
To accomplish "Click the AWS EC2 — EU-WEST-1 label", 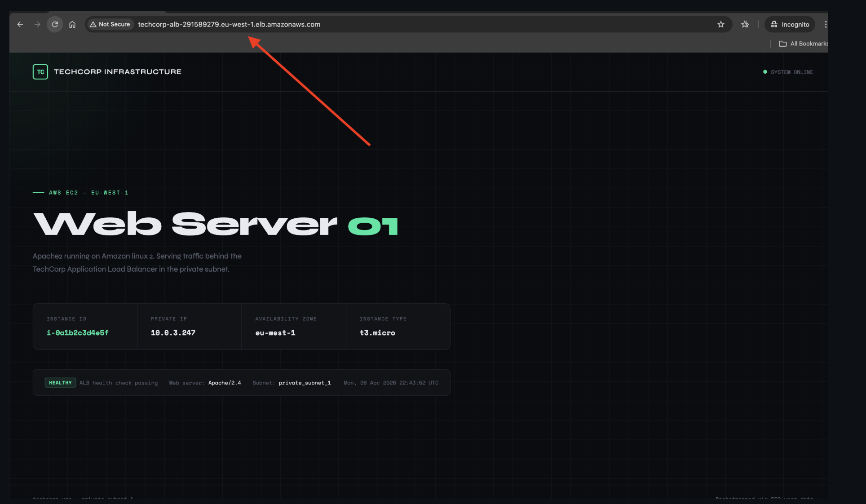I will 88,193.
